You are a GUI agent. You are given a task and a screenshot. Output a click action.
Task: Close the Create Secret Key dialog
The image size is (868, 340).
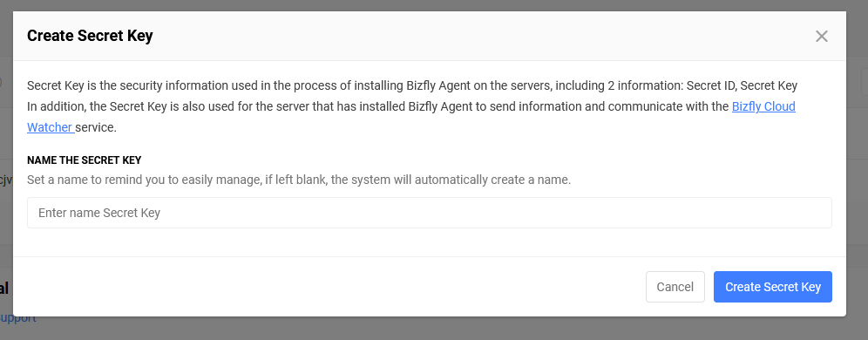pos(822,37)
